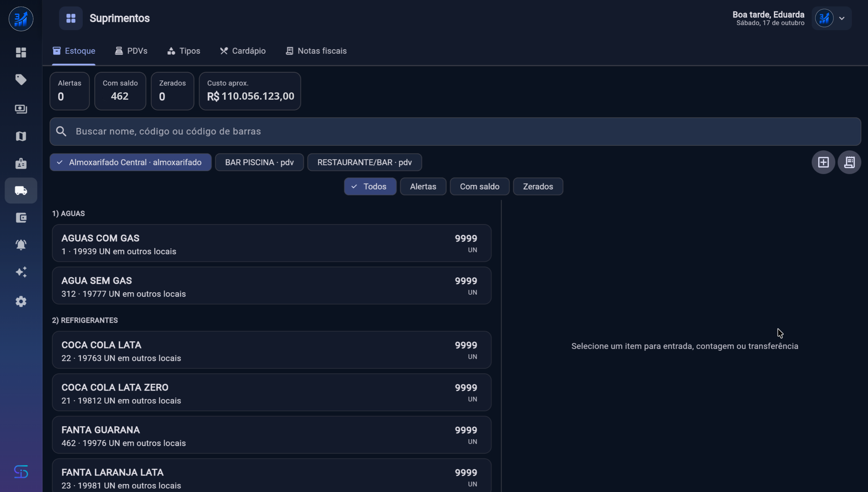Select the AGUA SEM GAS item
The height and width of the screenshot is (492, 868).
click(x=272, y=286)
